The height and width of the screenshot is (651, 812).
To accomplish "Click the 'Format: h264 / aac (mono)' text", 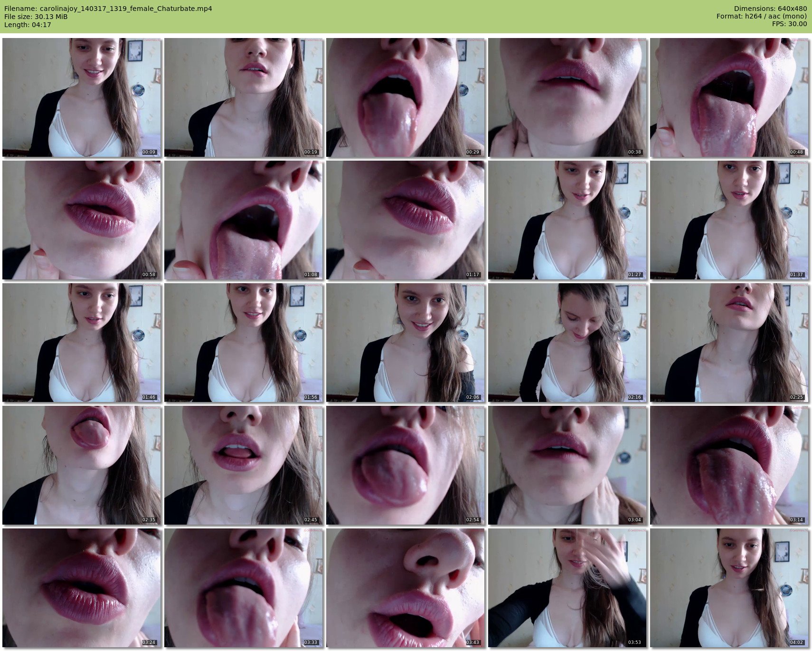I will coord(762,17).
